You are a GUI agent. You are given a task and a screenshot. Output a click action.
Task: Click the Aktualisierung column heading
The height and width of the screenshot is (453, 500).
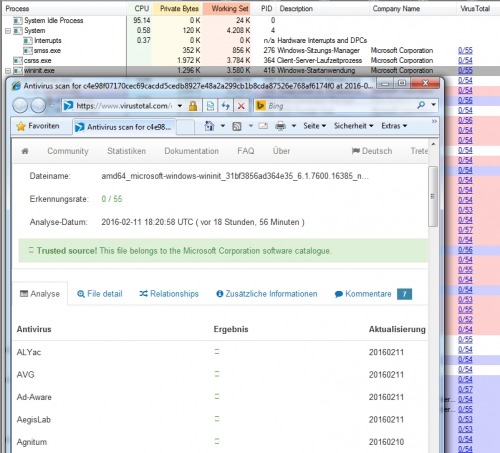397,329
